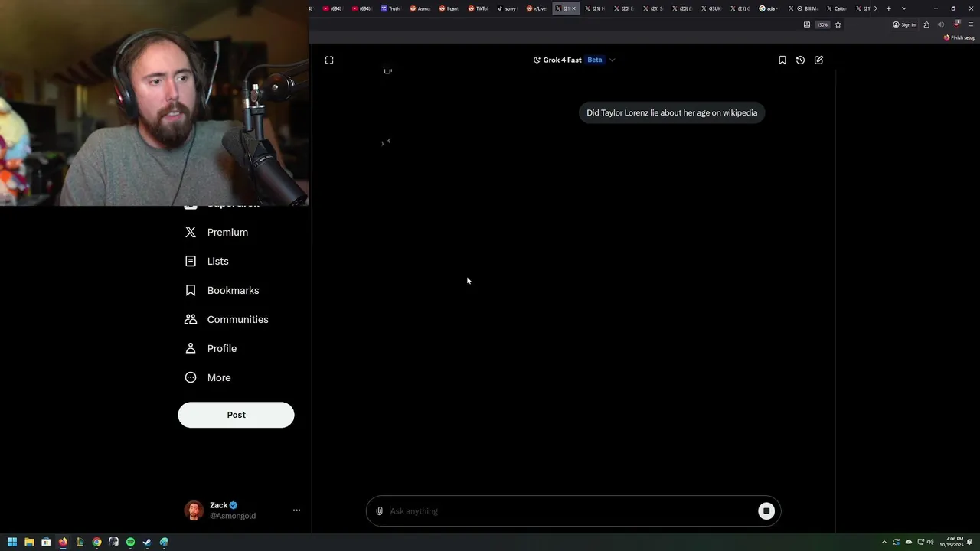Click the chevron next to the Beta badge
The image size is (980, 551).
click(612, 60)
